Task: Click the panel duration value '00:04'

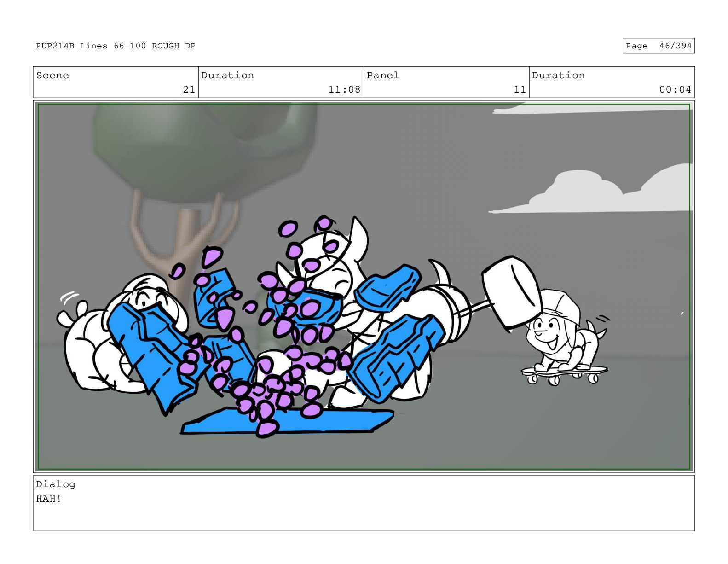Action: (x=675, y=89)
